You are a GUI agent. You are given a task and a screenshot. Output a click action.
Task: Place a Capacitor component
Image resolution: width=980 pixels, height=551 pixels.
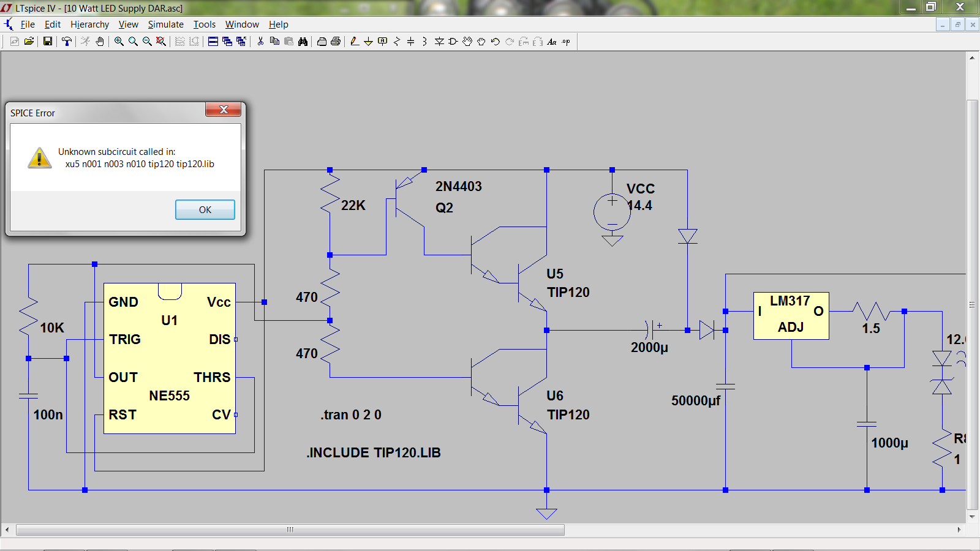(x=410, y=42)
